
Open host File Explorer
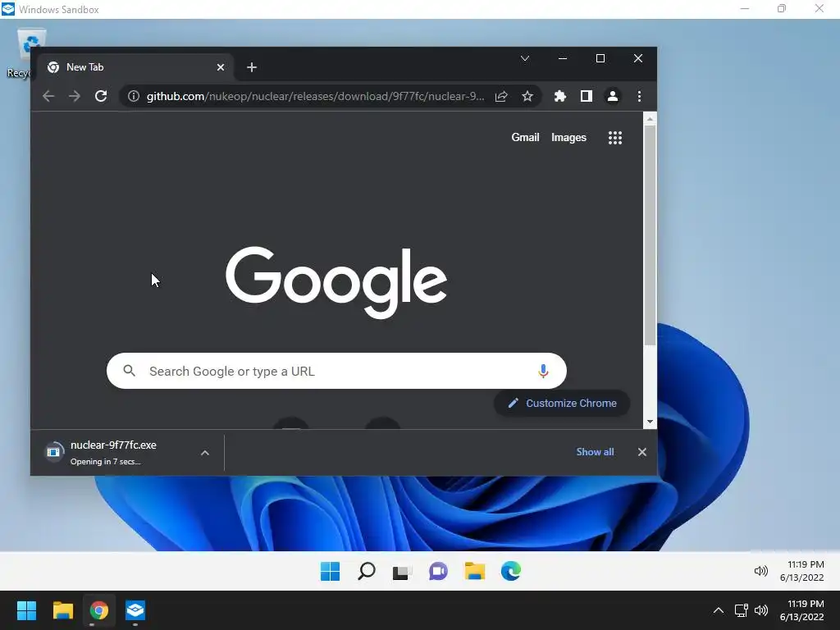point(62,610)
